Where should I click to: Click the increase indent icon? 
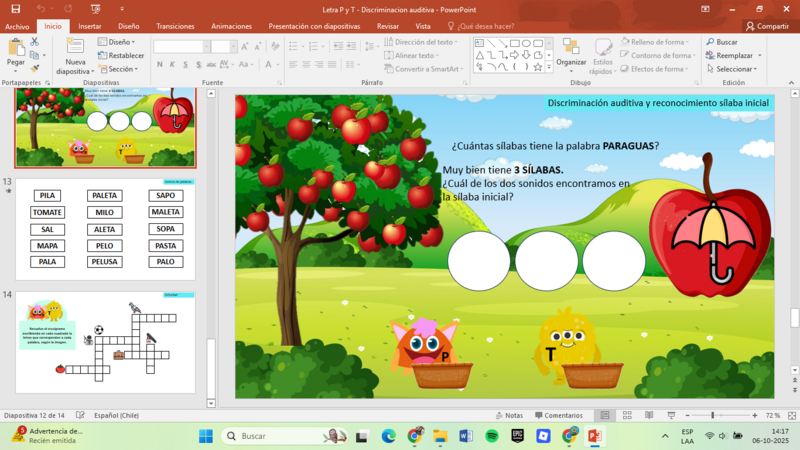click(x=352, y=46)
